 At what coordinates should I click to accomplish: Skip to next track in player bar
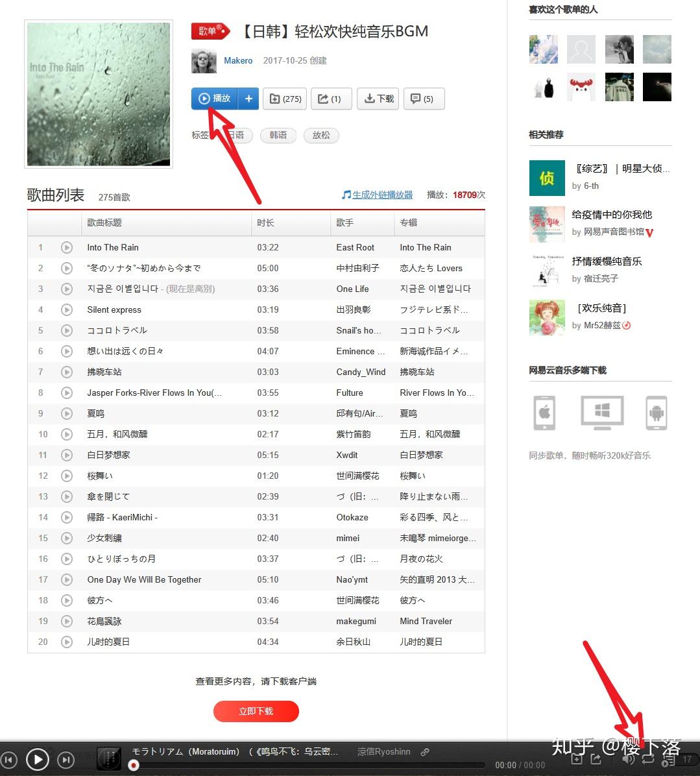coord(66,760)
